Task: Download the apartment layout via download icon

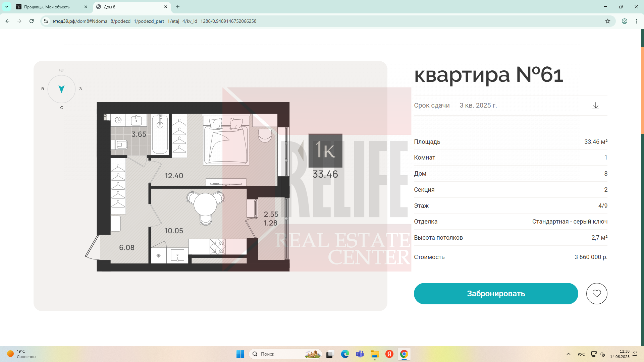Action: point(595,106)
